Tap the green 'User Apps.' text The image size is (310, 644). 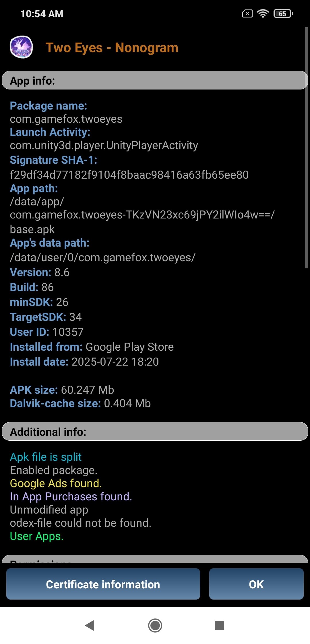pos(36,536)
